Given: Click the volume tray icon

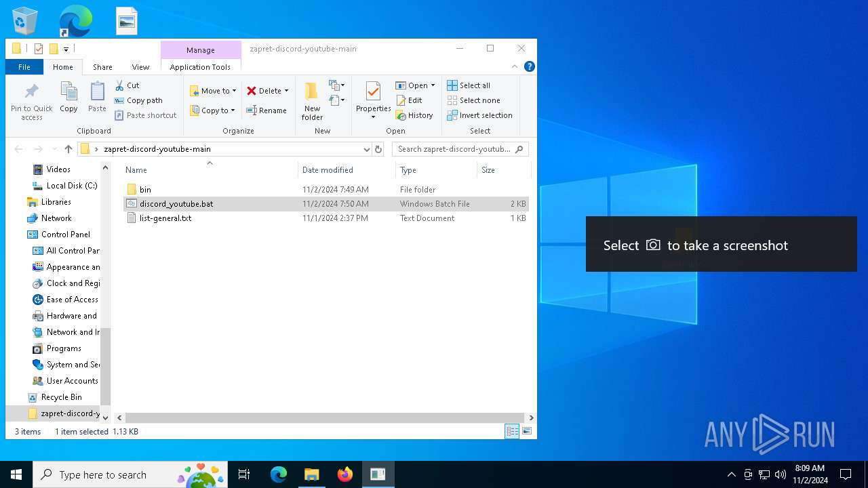Looking at the screenshot, I should coord(781,474).
